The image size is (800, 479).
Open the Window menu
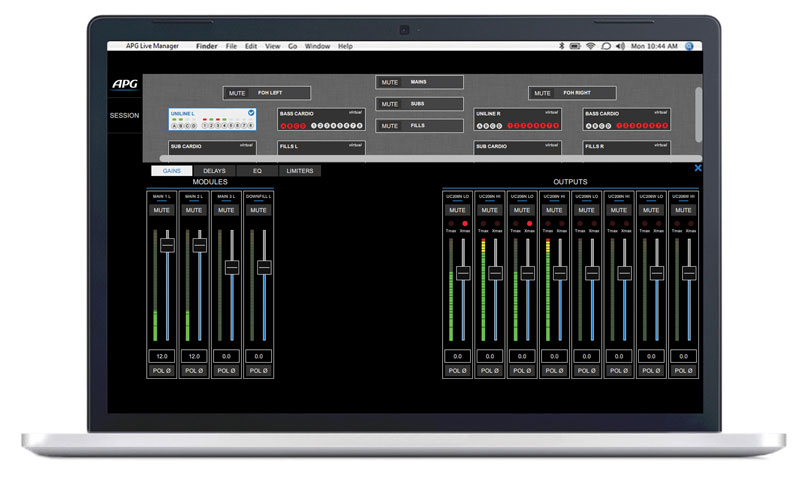click(x=317, y=46)
